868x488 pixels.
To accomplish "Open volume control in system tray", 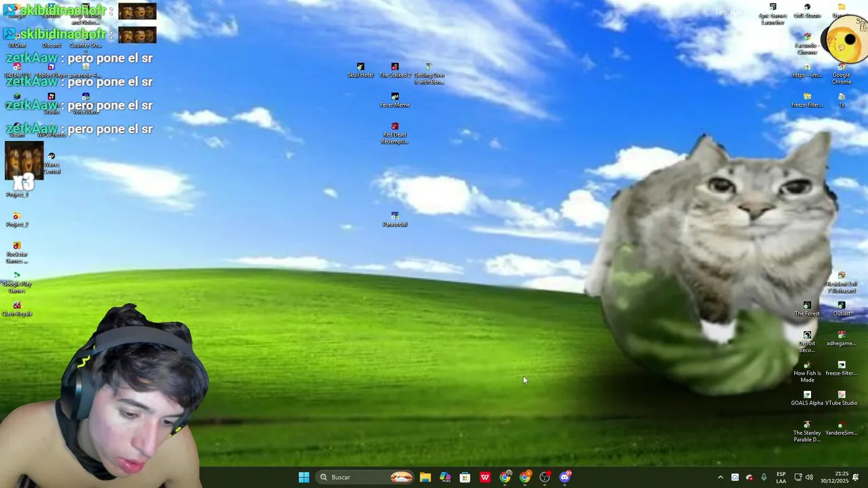I will [809, 477].
